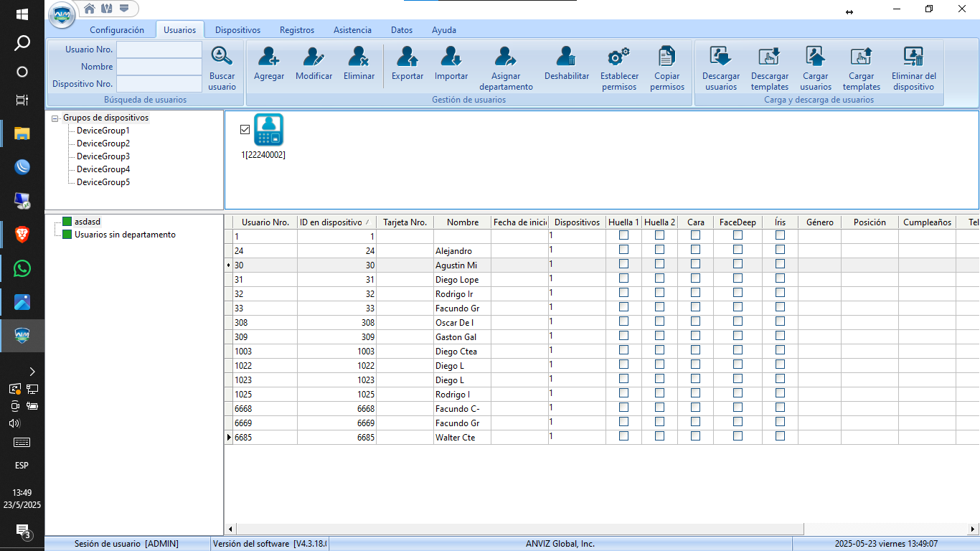The height and width of the screenshot is (551, 980).
Task: Tick Cara checkbox for Diego Lope
Action: [x=695, y=278]
